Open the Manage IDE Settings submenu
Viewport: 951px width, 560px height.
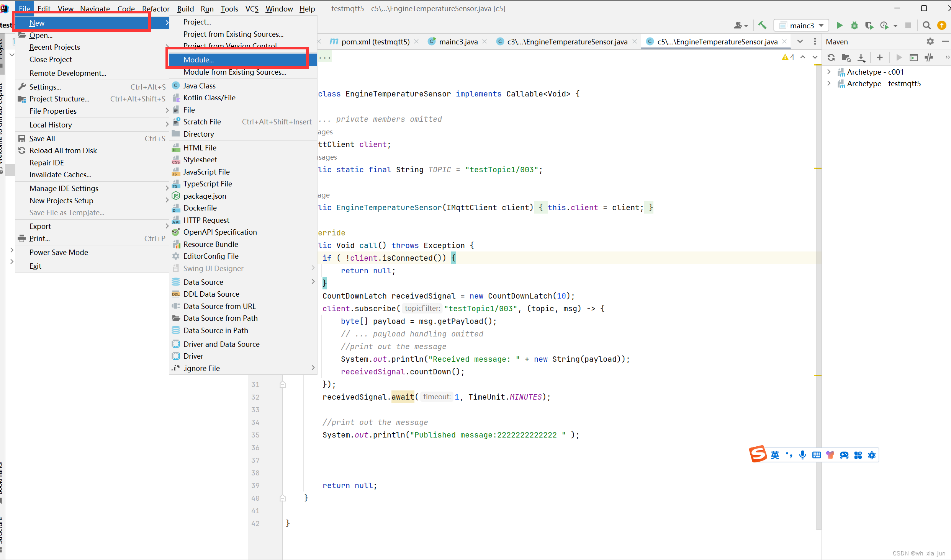coord(92,188)
